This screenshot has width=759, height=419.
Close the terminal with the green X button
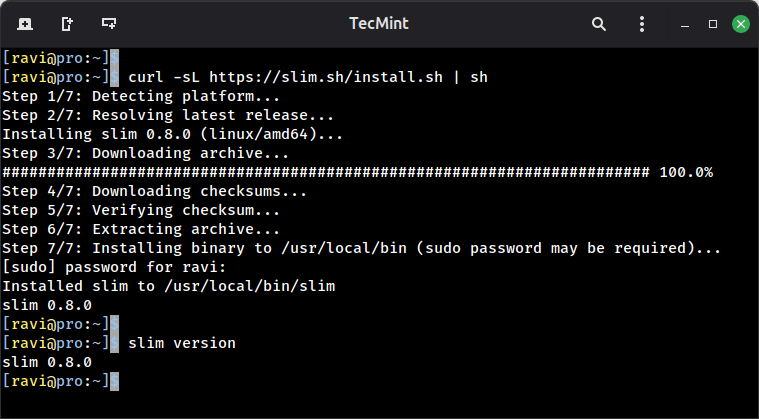pyautogui.click(x=741, y=23)
